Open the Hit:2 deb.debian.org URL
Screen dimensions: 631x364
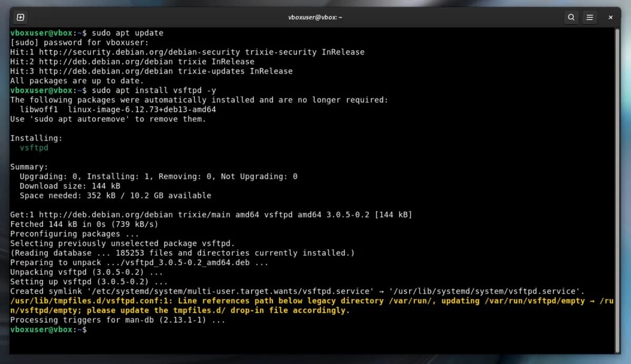pyautogui.click(x=106, y=61)
